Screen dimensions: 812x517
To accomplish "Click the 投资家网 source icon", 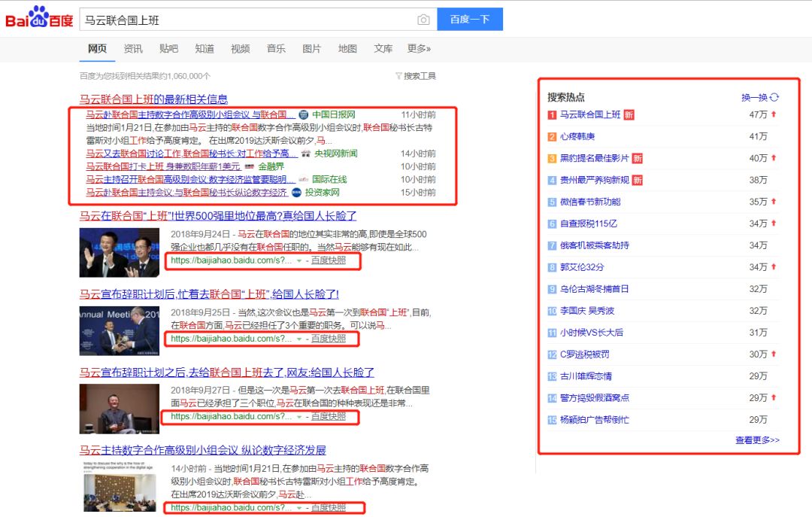I will (296, 193).
